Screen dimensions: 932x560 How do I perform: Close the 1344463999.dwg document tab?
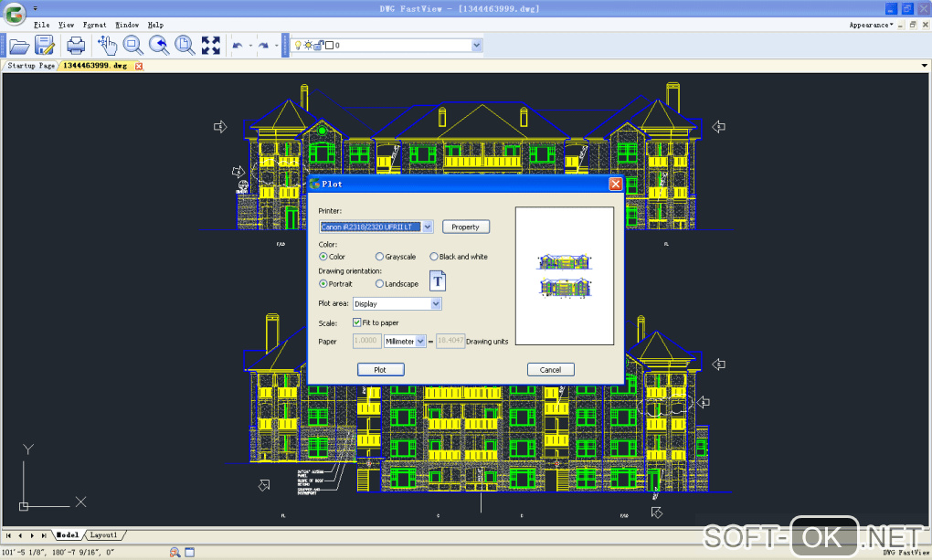139,66
